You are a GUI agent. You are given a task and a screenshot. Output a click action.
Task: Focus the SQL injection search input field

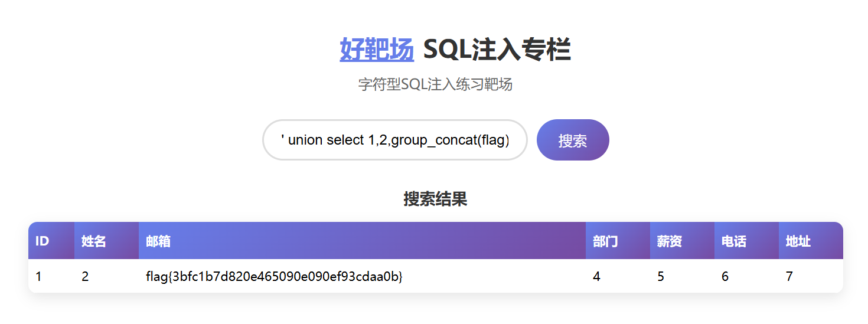(395, 140)
